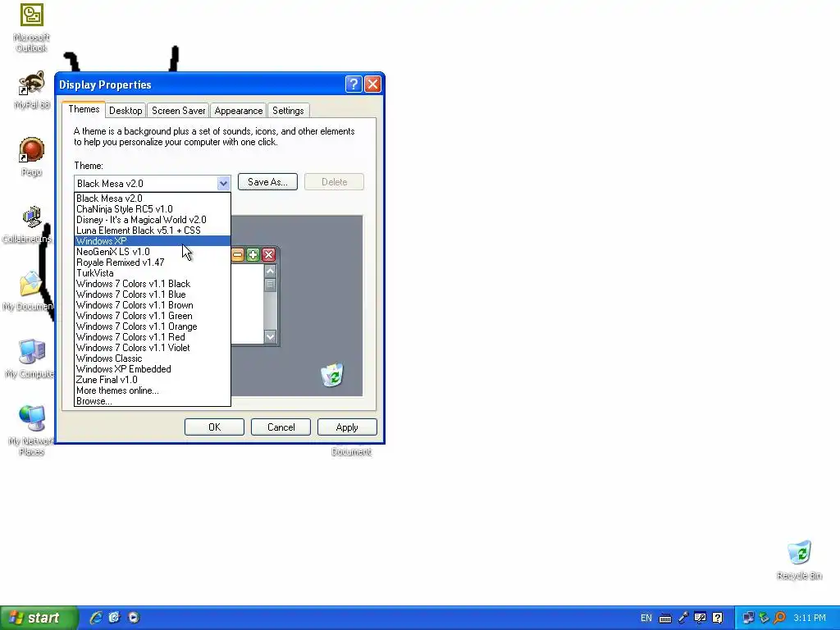This screenshot has width=840, height=630.
Task: Choose NeoGeniX LS v1.0 theme
Action: click(152, 252)
